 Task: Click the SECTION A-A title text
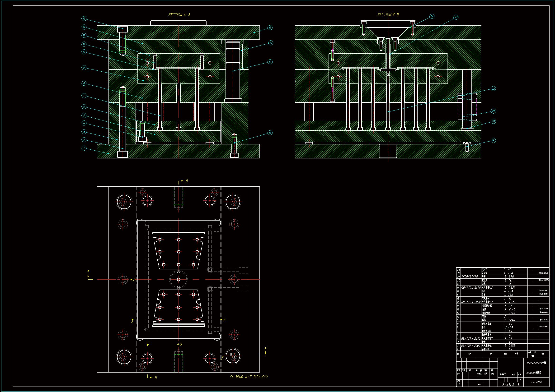pyautogui.click(x=179, y=15)
